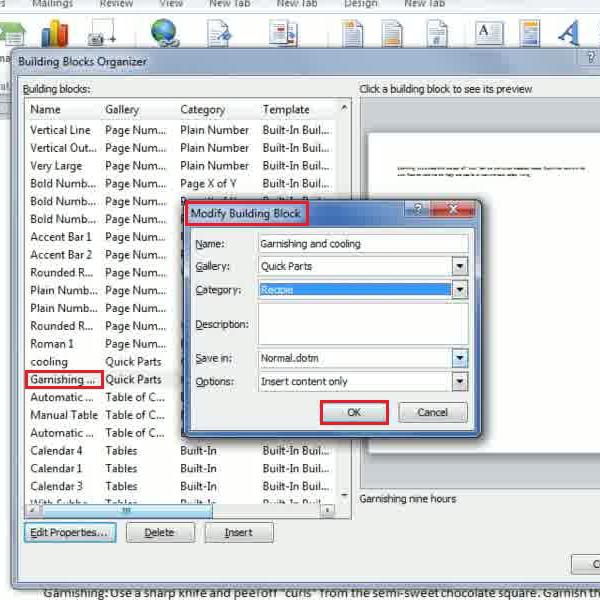Click the Page Number icon in ribbon

pyautogui.click(x=437, y=34)
